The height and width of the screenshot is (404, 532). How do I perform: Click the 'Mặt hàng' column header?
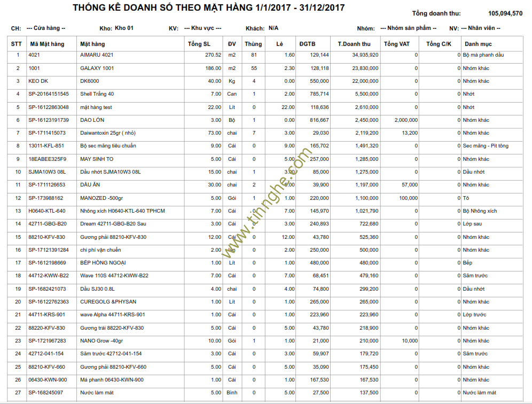[92, 44]
